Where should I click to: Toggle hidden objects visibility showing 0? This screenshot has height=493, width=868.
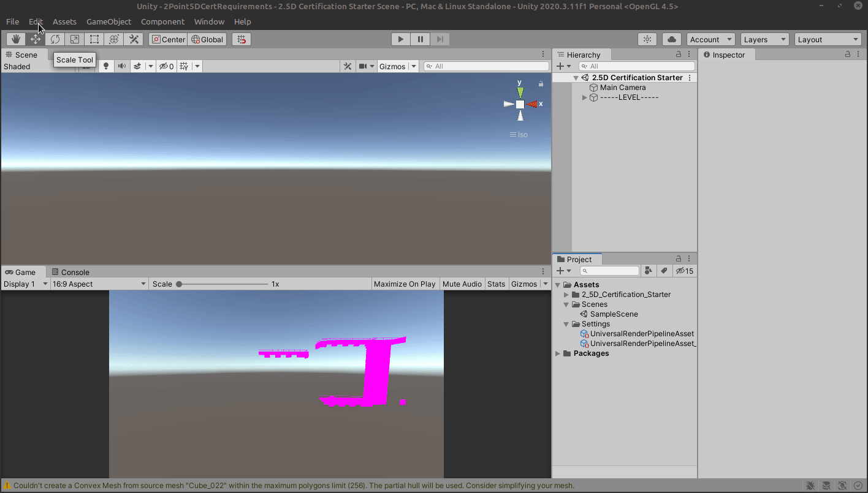coord(166,66)
